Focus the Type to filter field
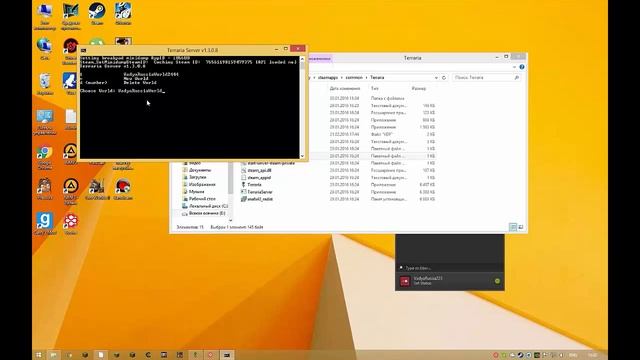 point(449,268)
